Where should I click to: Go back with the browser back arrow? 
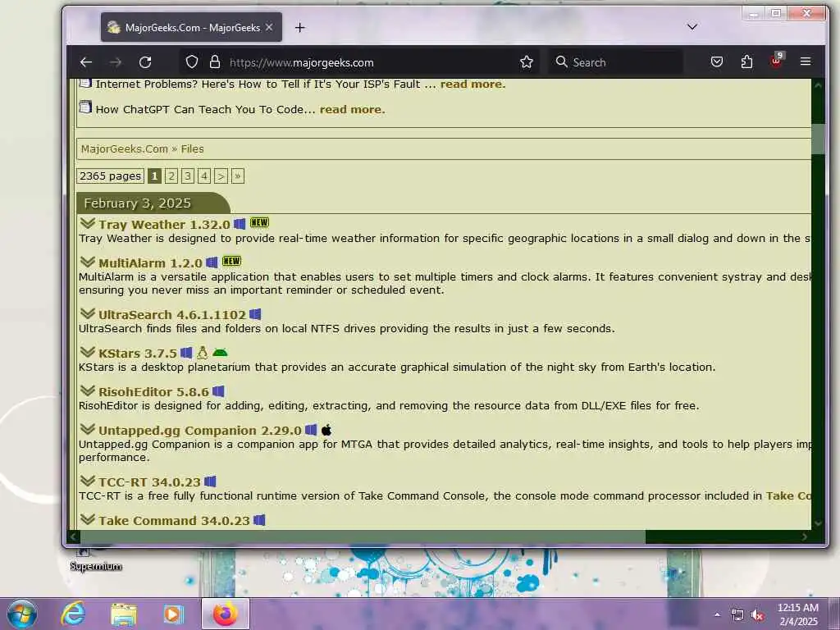pos(85,62)
